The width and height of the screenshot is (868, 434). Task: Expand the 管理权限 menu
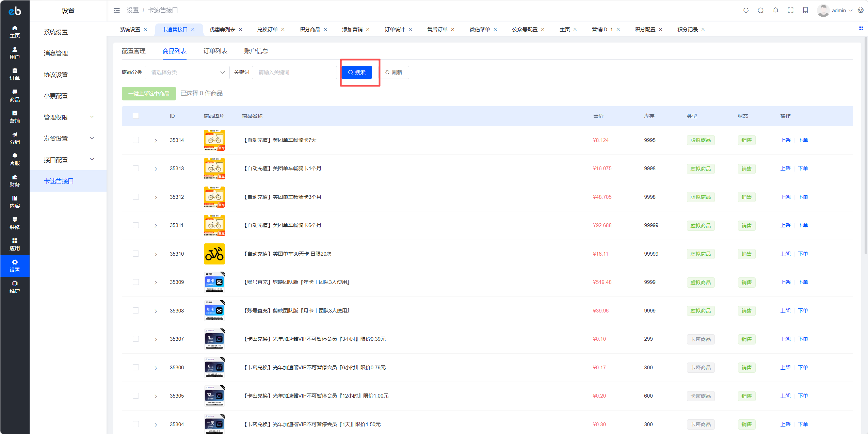click(68, 117)
